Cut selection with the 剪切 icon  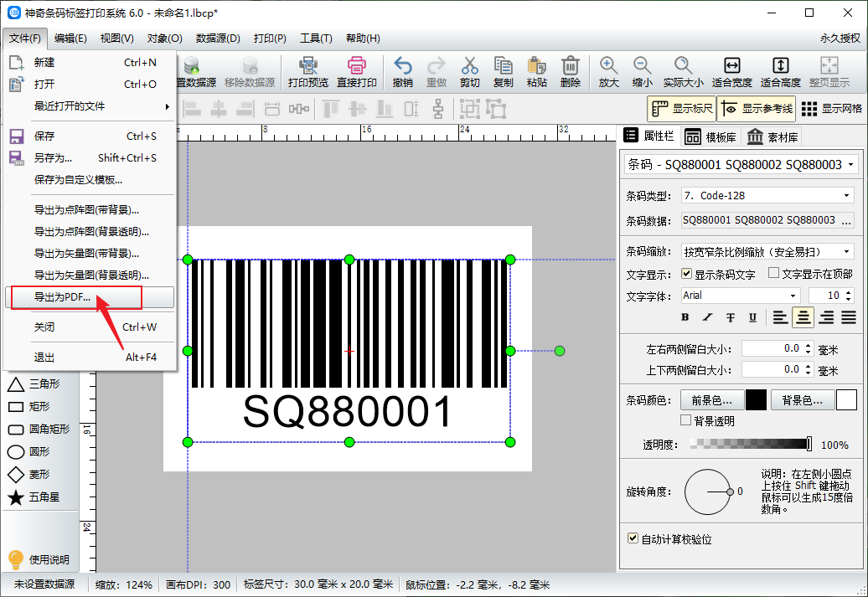(469, 72)
